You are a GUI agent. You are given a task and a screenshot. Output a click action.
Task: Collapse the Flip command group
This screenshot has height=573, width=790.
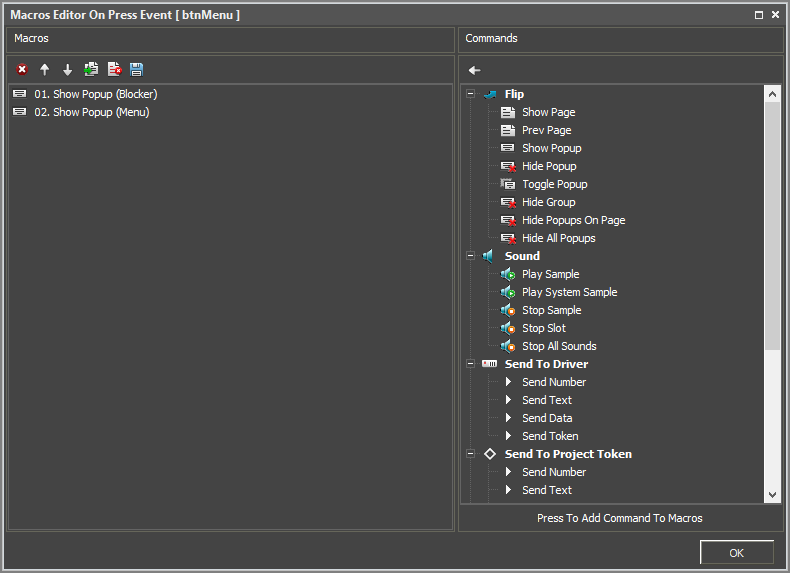coord(471,94)
